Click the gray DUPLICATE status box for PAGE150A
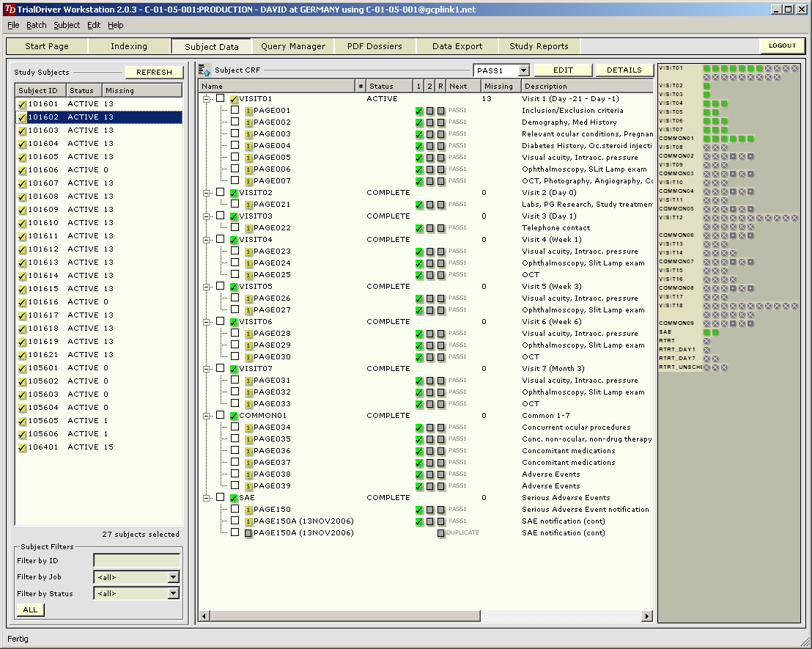 click(441, 533)
